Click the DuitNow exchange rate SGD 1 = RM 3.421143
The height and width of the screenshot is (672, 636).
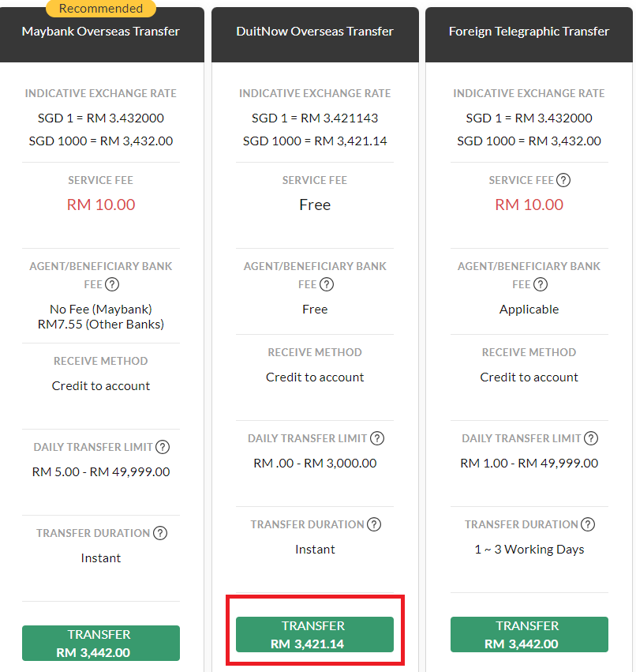[x=315, y=118]
